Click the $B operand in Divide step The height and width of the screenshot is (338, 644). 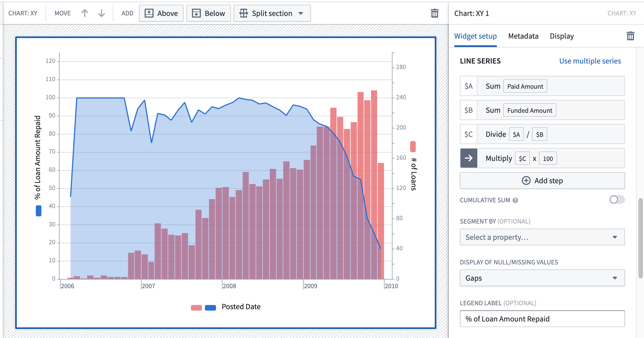pyautogui.click(x=539, y=134)
